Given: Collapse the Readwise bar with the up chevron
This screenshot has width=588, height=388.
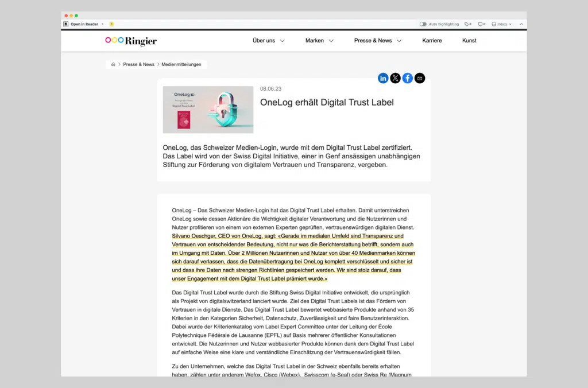Looking at the screenshot, I should (x=521, y=24).
